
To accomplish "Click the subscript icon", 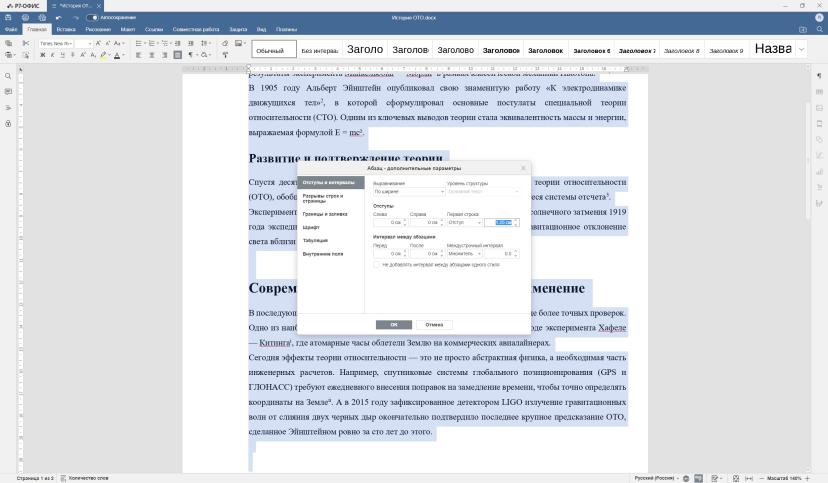I will coord(93,55).
